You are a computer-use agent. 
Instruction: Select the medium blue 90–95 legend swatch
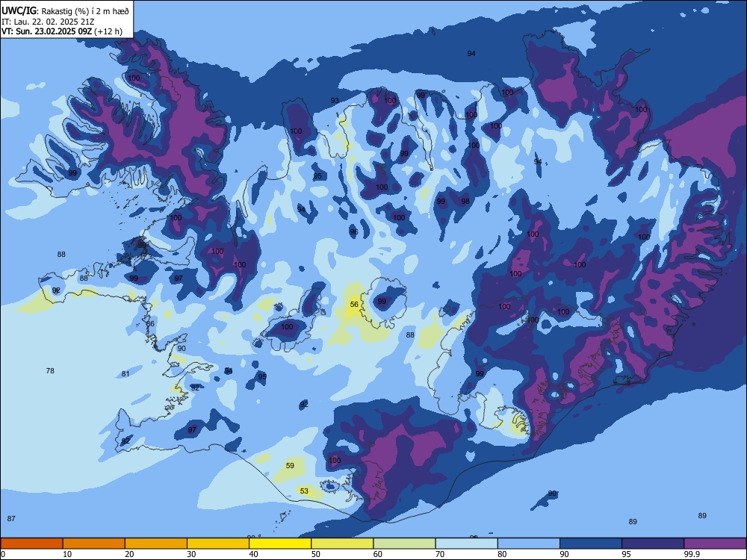coord(591,544)
